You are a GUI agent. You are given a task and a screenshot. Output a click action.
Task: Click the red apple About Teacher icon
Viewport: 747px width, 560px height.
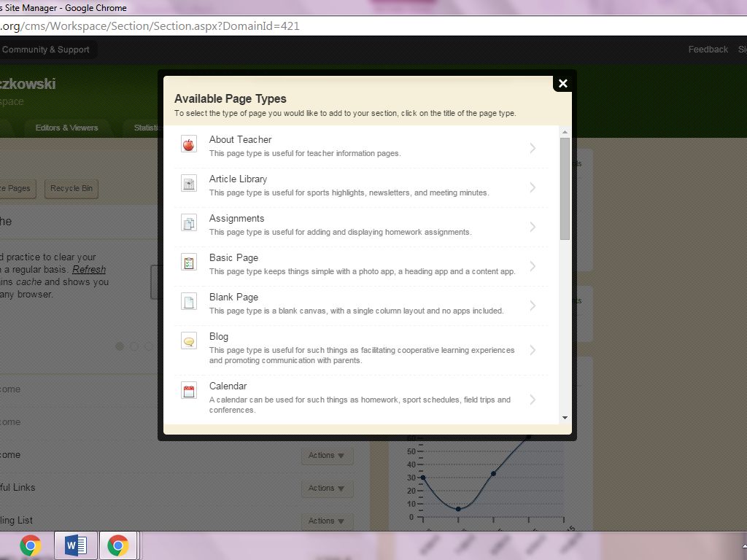(189, 144)
